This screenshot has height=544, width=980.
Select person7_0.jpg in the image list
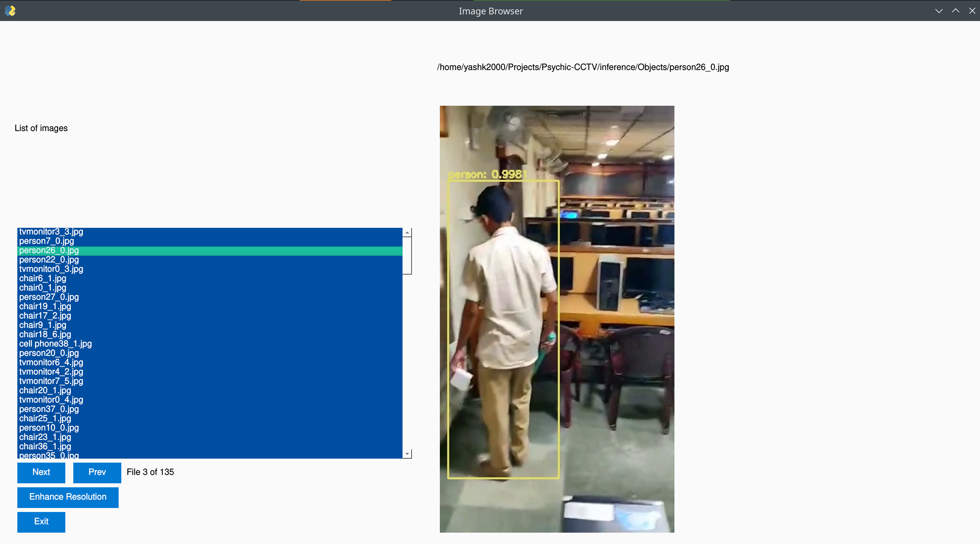pyautogui.click(x=46, y=241)
